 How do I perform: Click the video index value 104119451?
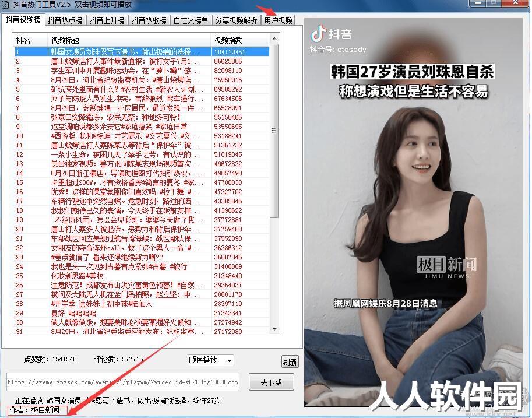230,52
